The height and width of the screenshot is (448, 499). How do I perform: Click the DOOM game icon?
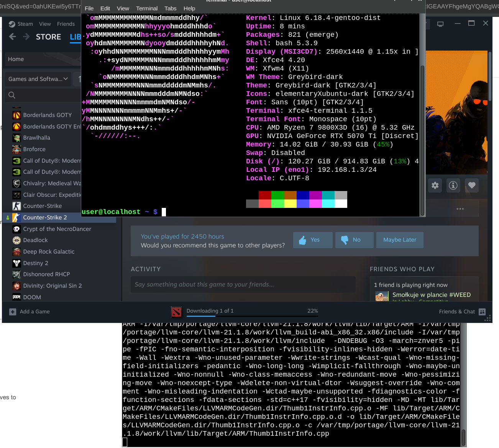16,297
